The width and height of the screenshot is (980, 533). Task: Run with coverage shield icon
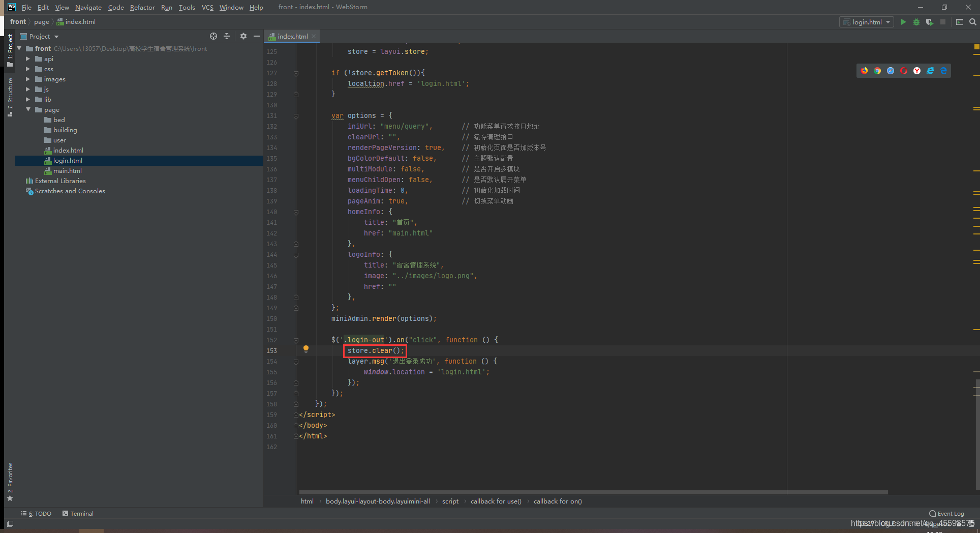930,22
